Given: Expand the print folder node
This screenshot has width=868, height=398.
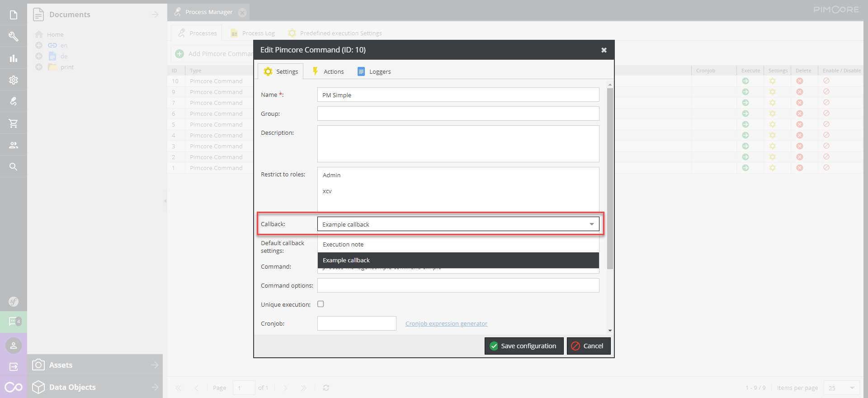Looking at the screenshot, I should (x=39, y=67).
